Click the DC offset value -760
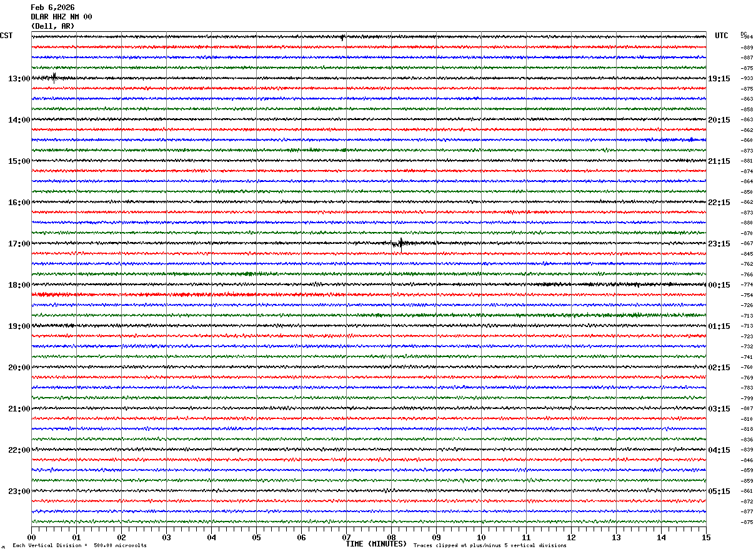 747,368
